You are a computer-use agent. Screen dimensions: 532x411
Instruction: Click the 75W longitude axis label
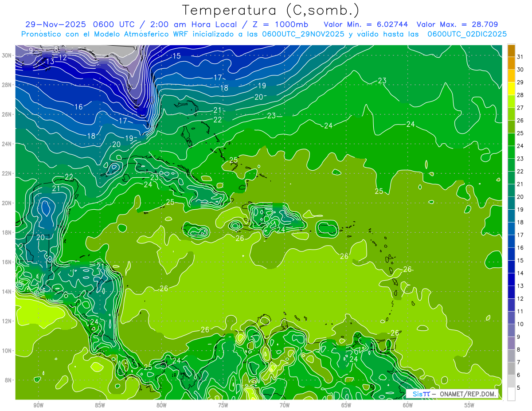point(223,405)
